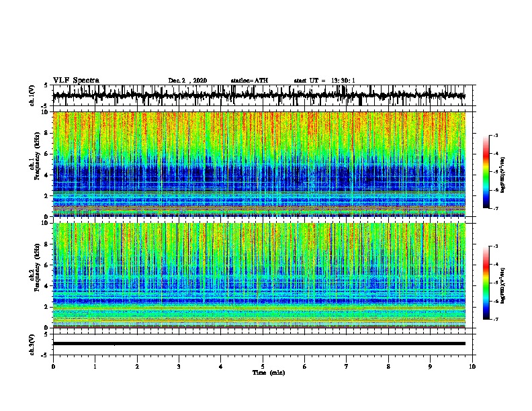
Task: Click the "Time (min)" axis label
Action: [x=269, y=373]
